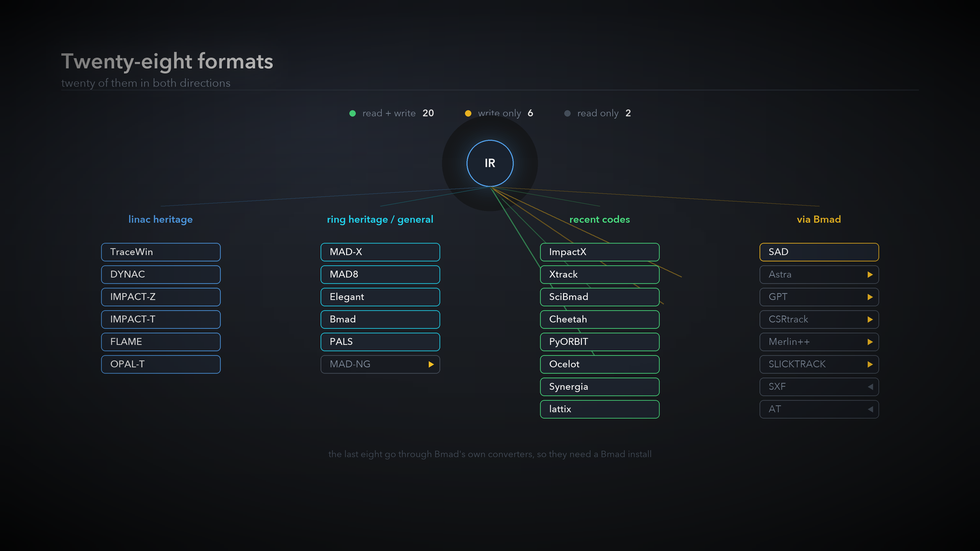Click the AT label text
The height and width of the screenshot is (551, 980).
775,409
